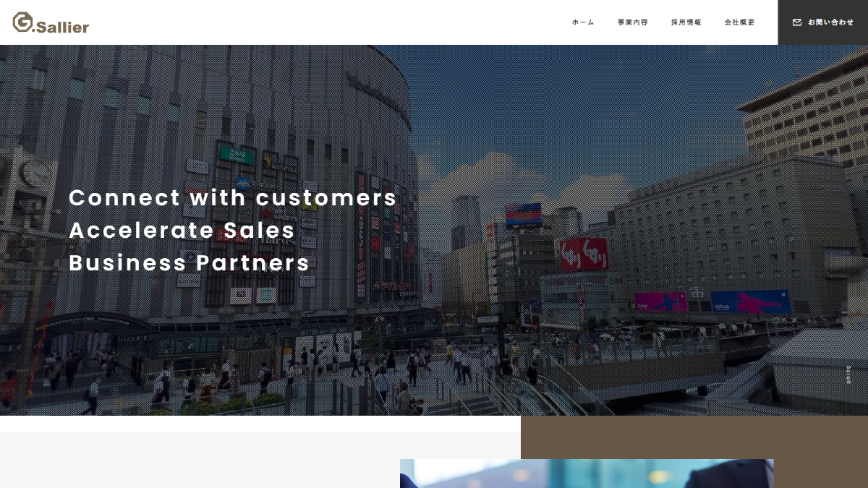Click the red billboard in hero photo
Screen dimensions: 868x488
coord(584,254)
